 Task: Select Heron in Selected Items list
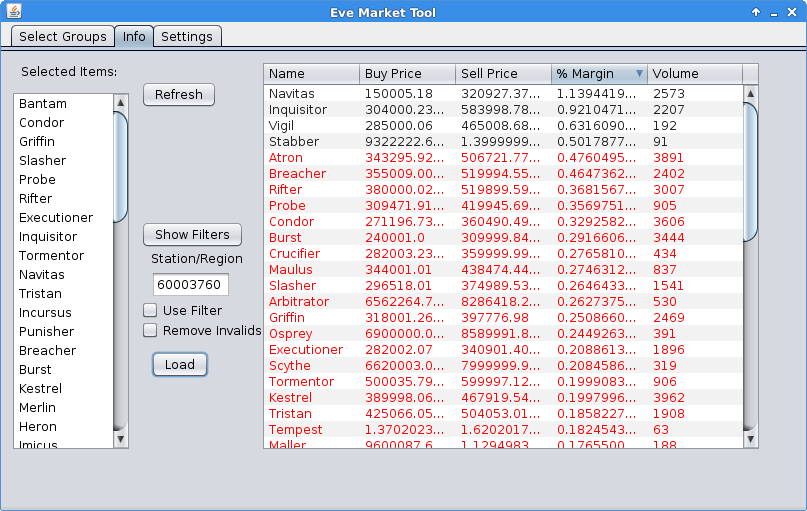(x=63, y=427)
